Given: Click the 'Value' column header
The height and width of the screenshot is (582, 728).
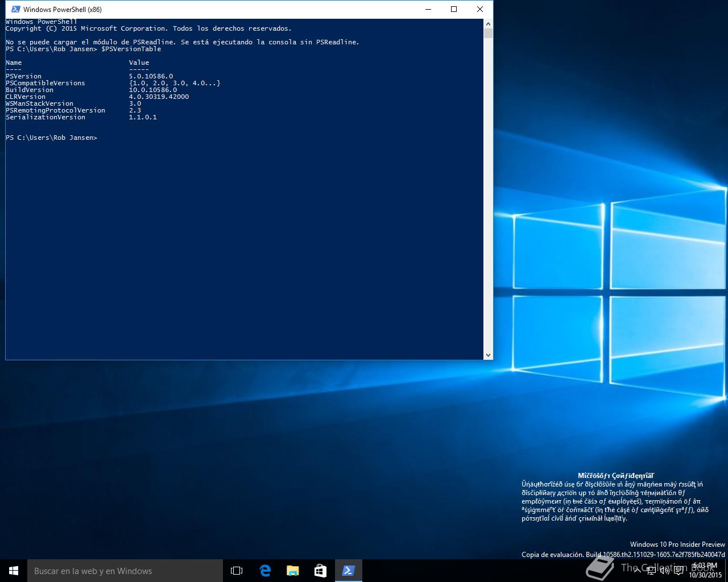Looking at the screenshot, I should 139,63.
